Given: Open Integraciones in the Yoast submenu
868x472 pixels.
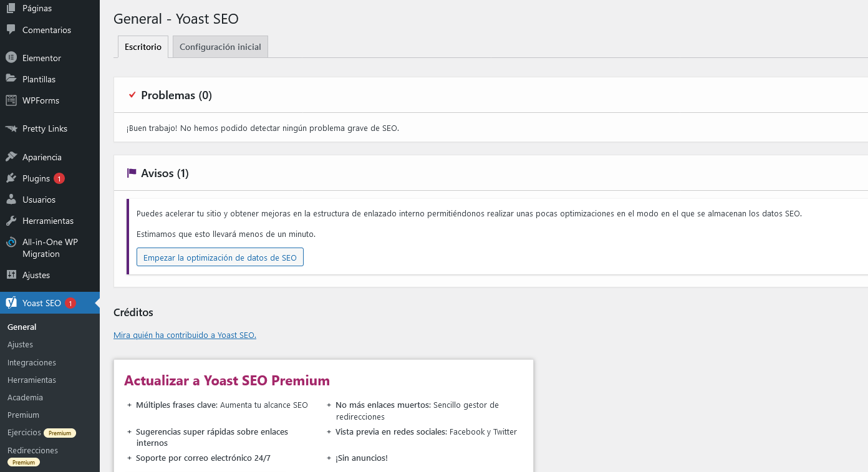Looking at the screenshot, I should (32, 362).
